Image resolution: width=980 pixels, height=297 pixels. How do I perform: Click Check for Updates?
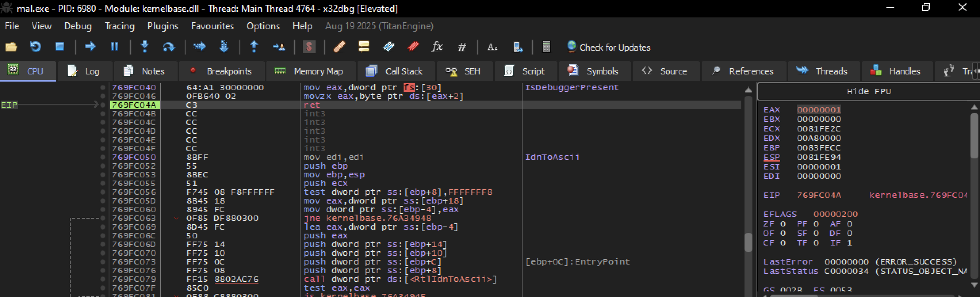609,47
